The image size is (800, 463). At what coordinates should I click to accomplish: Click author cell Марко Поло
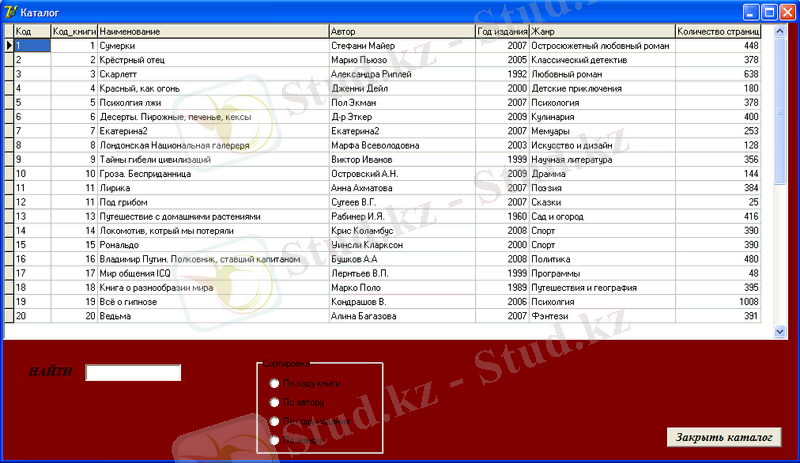point(403,288)
